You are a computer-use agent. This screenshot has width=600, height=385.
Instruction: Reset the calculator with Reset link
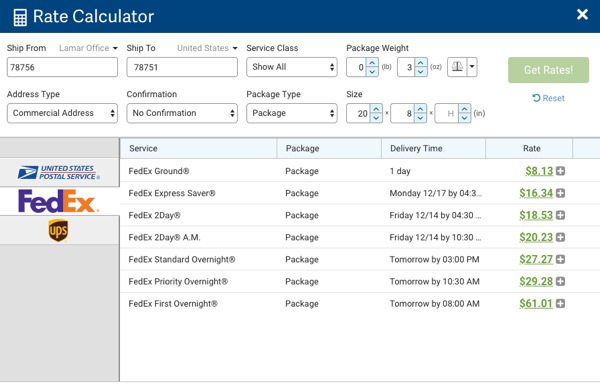tap(548, 98)
